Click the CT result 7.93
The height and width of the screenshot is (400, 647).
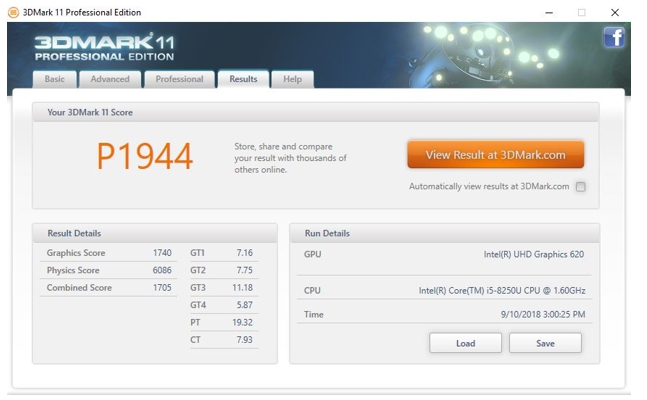(245, 339)
